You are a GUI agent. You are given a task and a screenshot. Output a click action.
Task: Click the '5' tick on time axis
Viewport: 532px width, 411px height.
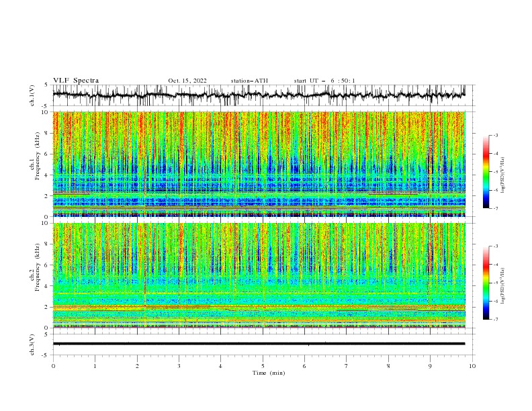pos(263,366)
